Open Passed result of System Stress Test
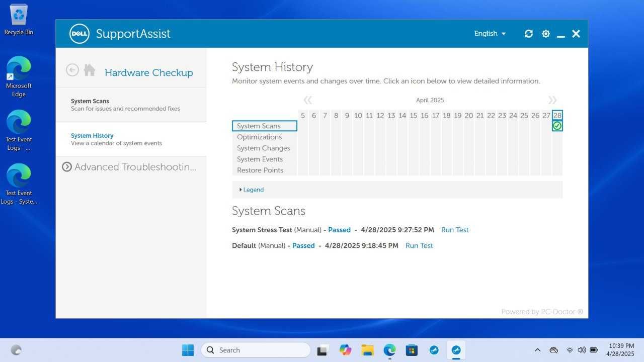The width and height of the screenshot is (644, 362). click(339, 230)
